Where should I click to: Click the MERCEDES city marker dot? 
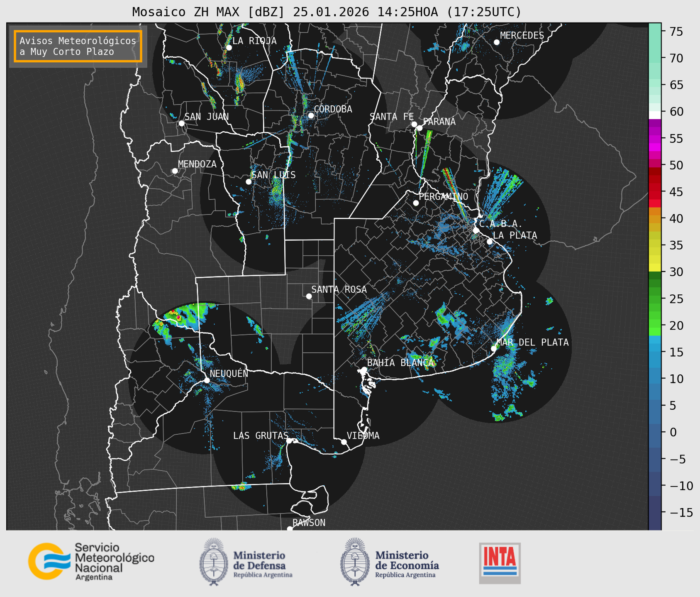(x=496, y=42)
